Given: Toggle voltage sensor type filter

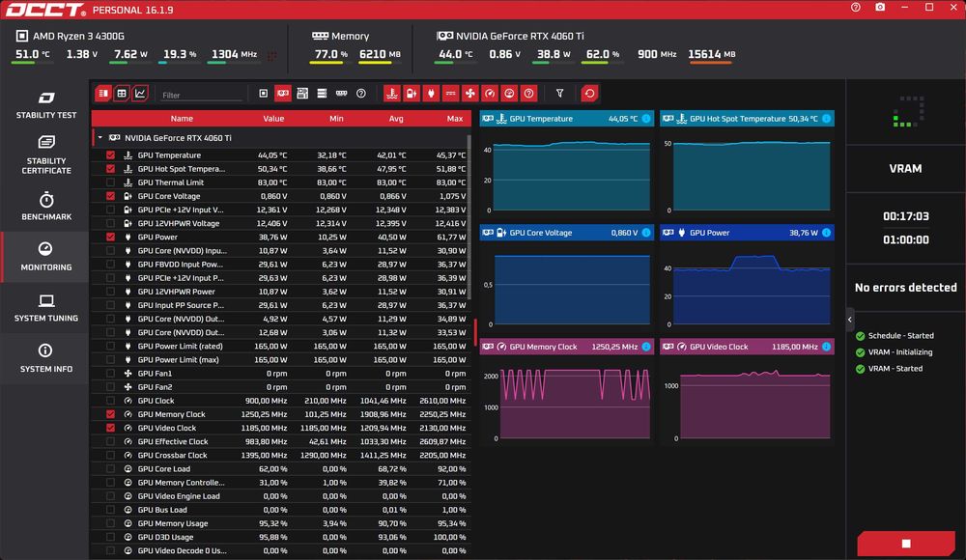Looking at the screenshot, I should [412, 94].
